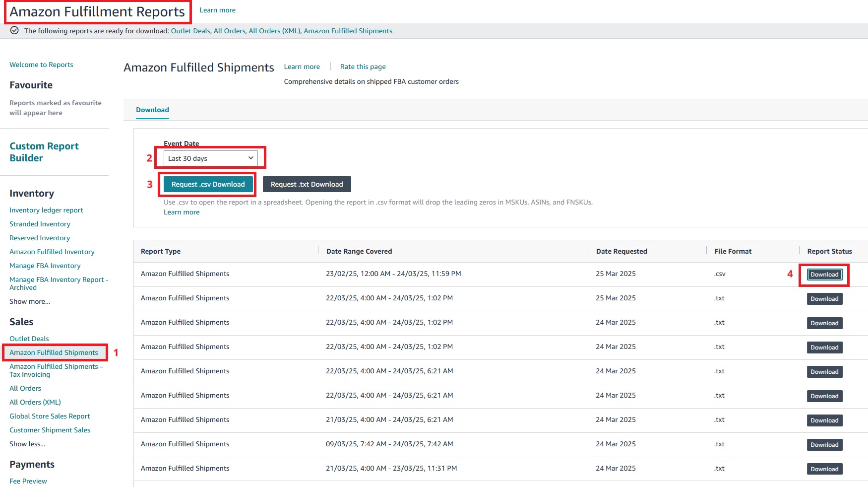Viewport: 868px width, 487px height.
Task: Open Manage FBA Inventory Report - Archived
Action: pyautogui.click(x=59, y=283)
